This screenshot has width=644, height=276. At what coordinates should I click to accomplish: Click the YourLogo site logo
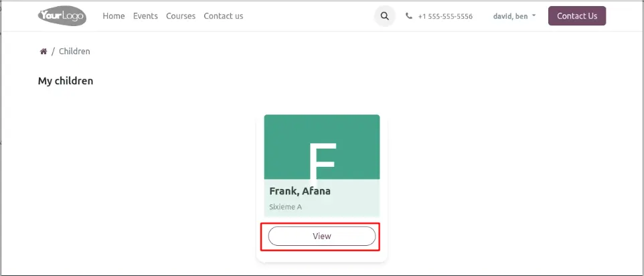tap(62, 16)
